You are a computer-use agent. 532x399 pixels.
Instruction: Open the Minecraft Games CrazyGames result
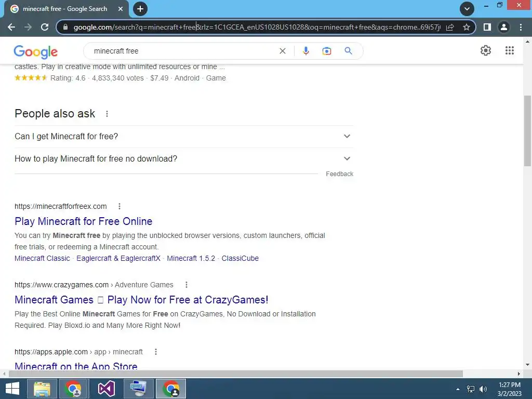pos(141,300)
